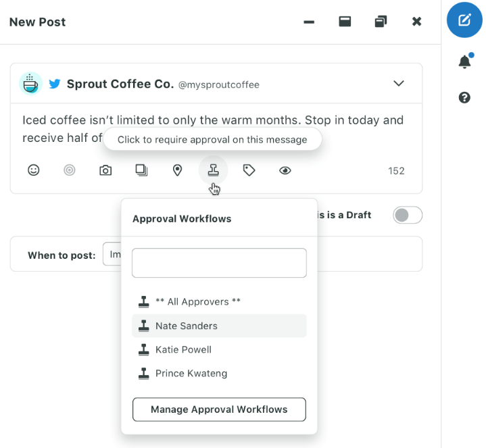Open the When to post dropdown
This screenshot has width=486, height=448.
112,254
